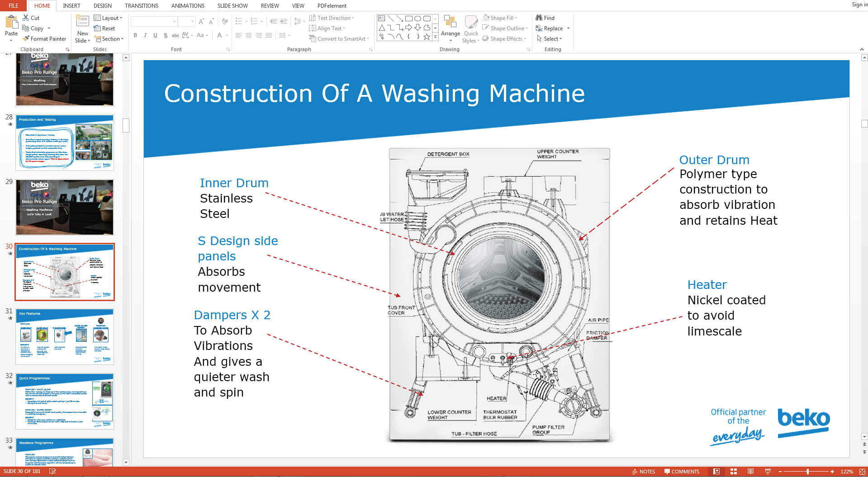
Task: Select the star shape in Drawing gallery
Action: click(427, 37)
